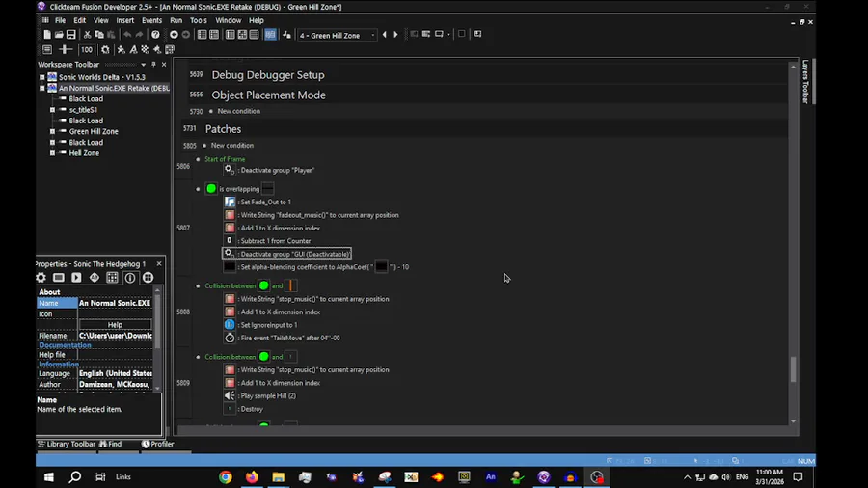Open the File menu
Screen dimensions: 868x488
coord(60,20)
